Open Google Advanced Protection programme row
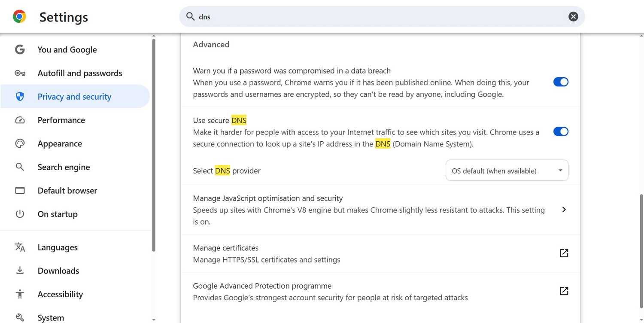644x323 pixels. click(380, 291)
